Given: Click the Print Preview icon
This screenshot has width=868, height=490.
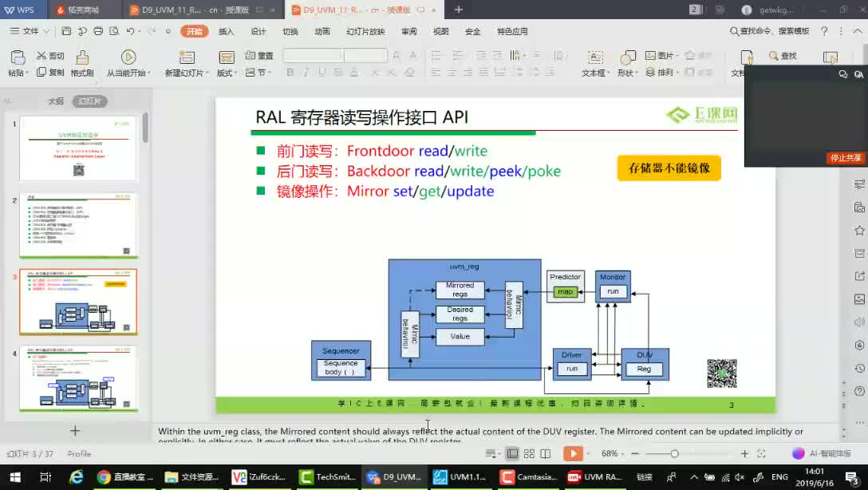Looking at the screenshot, I should coord(114,31).
